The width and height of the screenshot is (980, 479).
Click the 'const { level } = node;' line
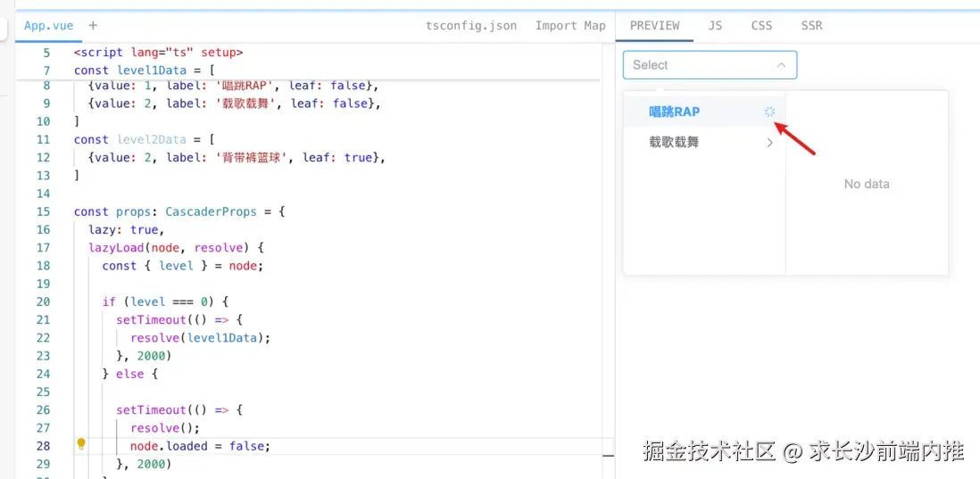[x=183, y=266]
